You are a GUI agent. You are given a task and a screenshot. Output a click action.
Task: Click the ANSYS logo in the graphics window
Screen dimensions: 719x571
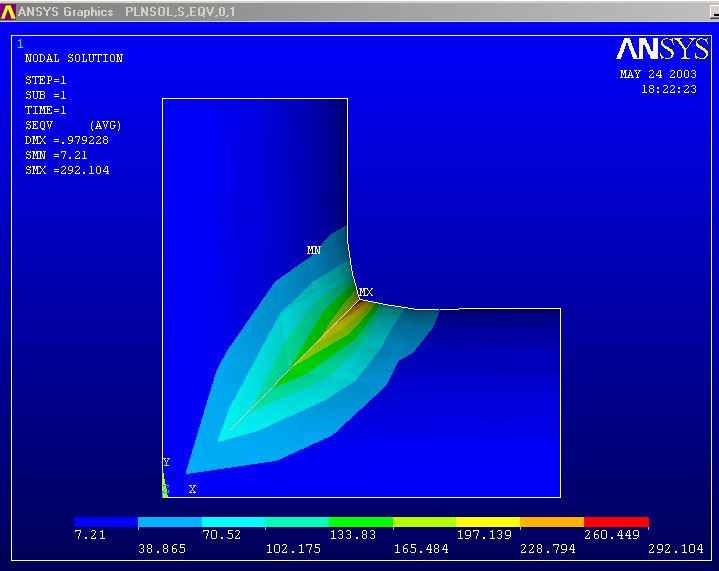coord(662,50)
